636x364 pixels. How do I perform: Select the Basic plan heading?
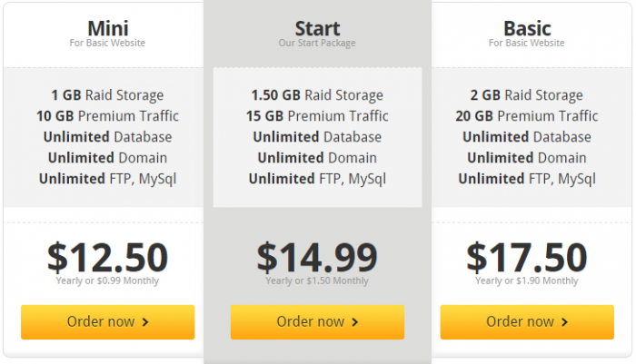tap(527, 27)
